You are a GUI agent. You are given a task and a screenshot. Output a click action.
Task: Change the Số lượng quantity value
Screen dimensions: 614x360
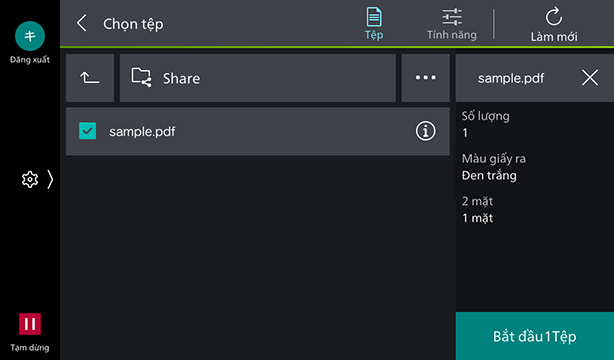click(x=535, y=124)
